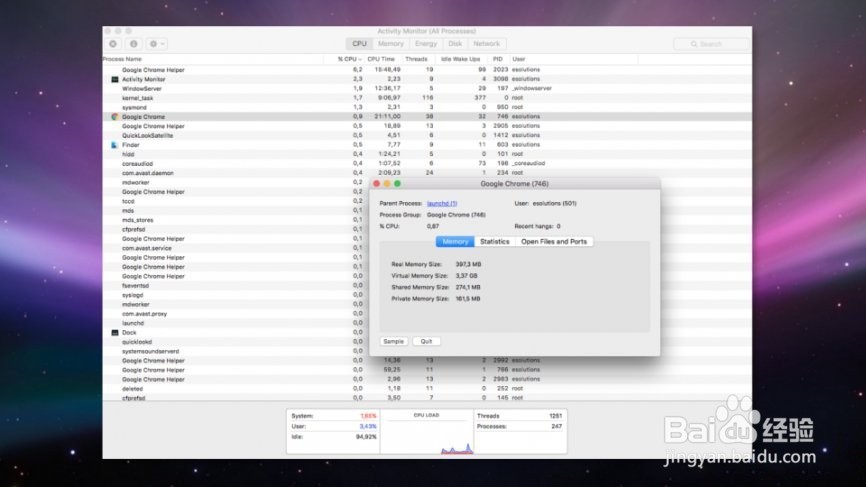Screen dimensions: 866x487
Task: Select the kernel_task process row
Action: (x=427, y=98)
